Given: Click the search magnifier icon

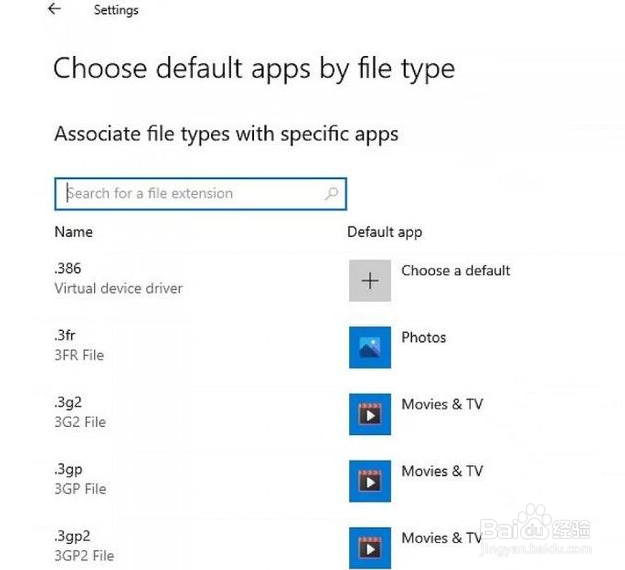Looking at the screenshot, I should (x=331, y=194).
